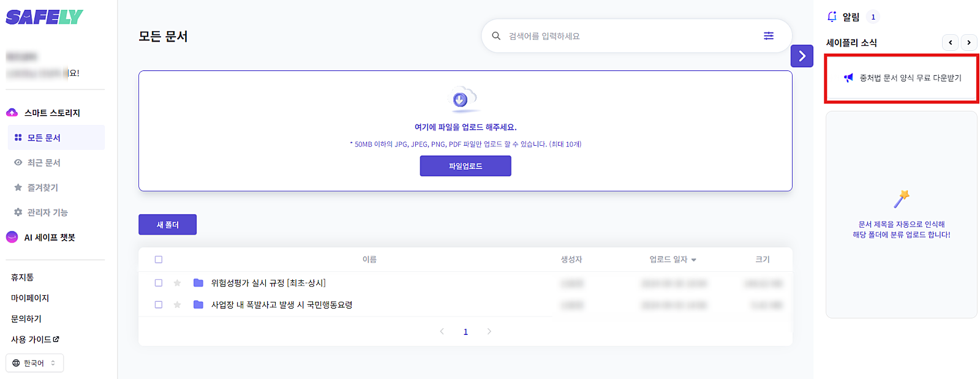
Task: Check the 위험성평가 실시 규정 row checkbox
Action: tap(159, 283)
